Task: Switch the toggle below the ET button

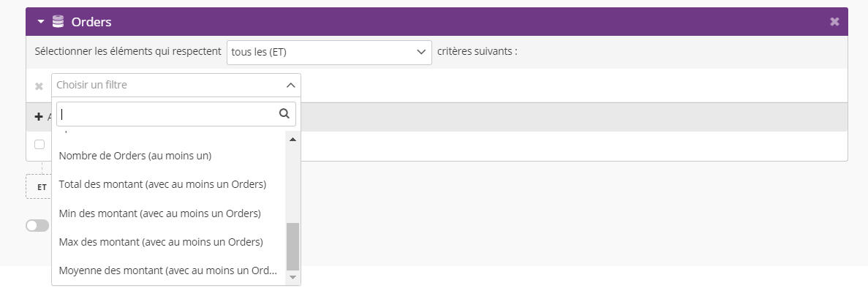Action: [x=37, y=226]
